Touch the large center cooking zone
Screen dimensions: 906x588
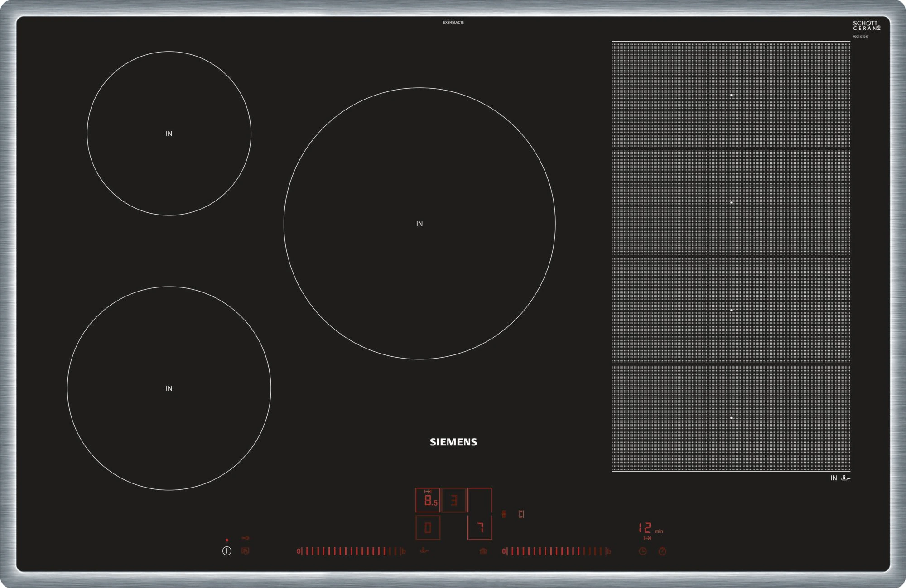(419, 223)
